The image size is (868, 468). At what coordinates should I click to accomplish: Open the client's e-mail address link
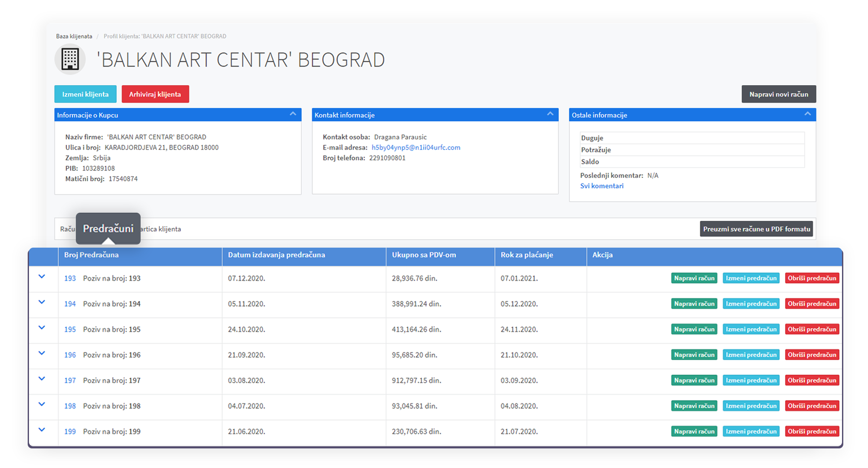415,147
